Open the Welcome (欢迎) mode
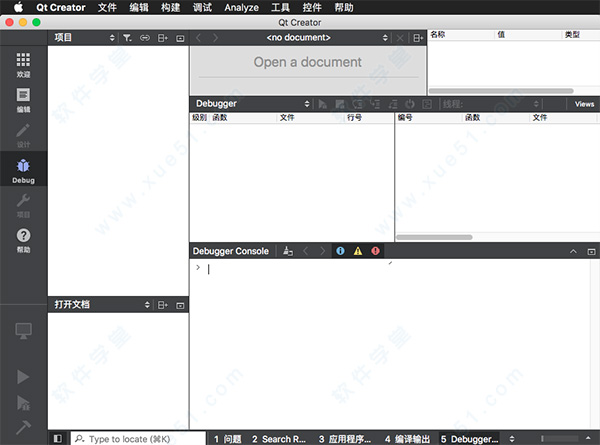This screenshot has height=445, width=600. point(23,64)
